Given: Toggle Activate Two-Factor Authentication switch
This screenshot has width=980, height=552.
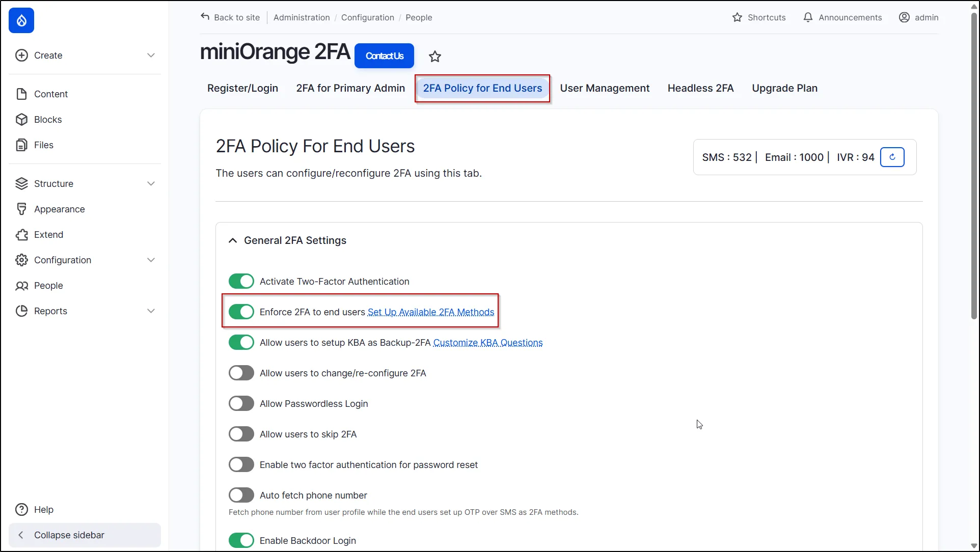Looking at the screenshot, I should (241, 282).
